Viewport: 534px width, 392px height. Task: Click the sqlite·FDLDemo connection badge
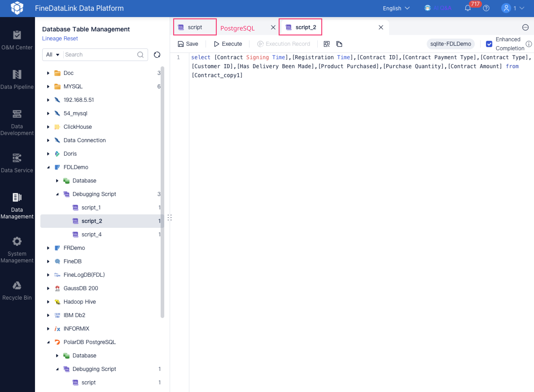tap(450, 44)
